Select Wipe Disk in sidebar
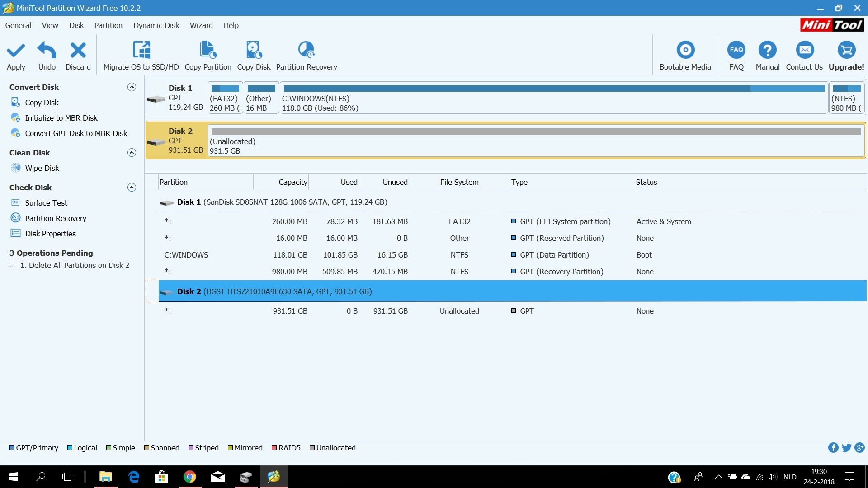 42,168
